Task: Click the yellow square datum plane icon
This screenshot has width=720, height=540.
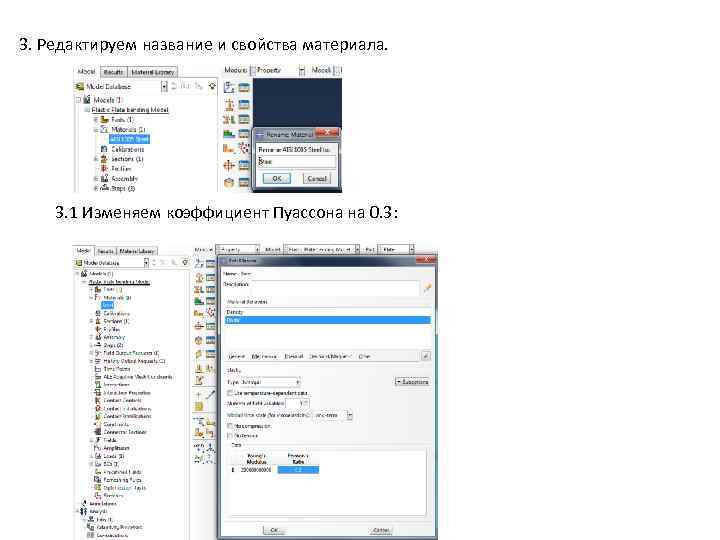Action: point(199,406)
